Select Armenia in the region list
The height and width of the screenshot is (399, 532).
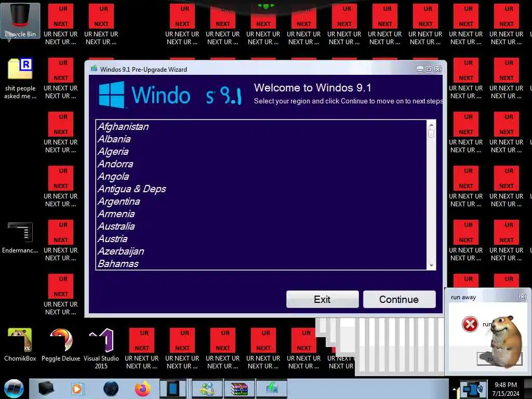pos(261,214)
